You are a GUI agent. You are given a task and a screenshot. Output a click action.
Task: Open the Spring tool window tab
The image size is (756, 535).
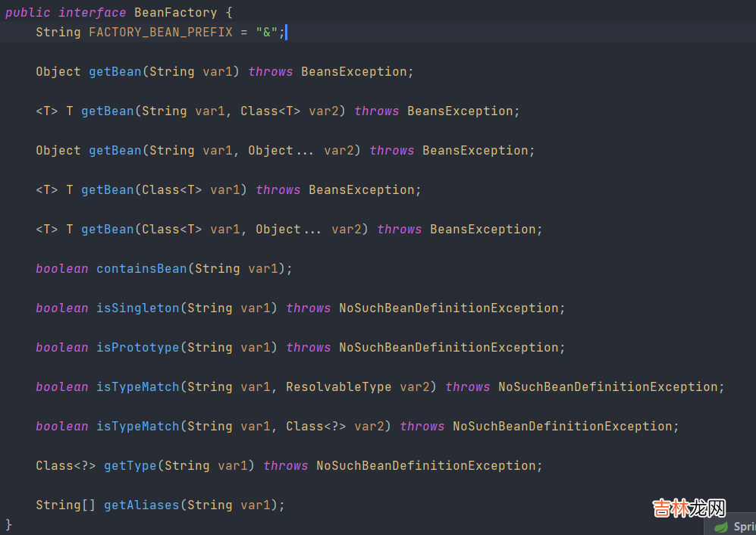[x=743, y=527]
